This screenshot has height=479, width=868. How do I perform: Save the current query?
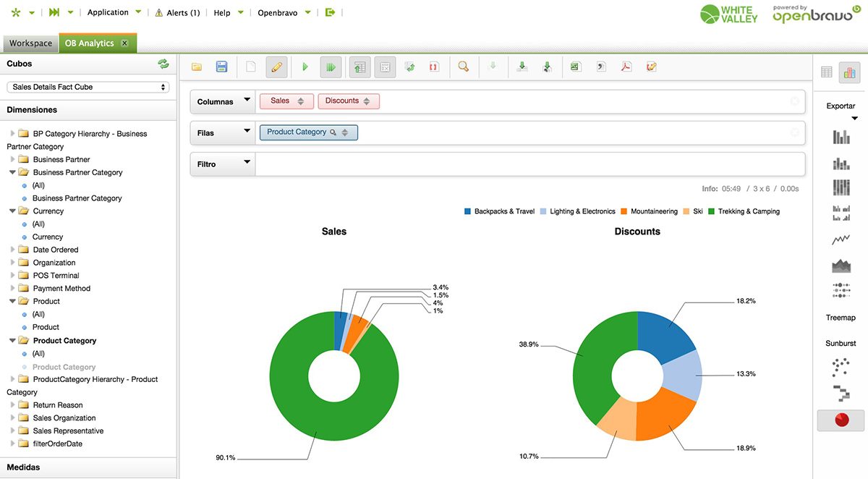221,66
